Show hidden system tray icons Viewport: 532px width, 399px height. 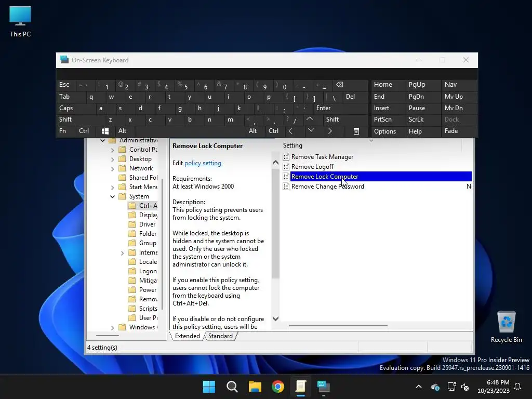click(419, 387)
